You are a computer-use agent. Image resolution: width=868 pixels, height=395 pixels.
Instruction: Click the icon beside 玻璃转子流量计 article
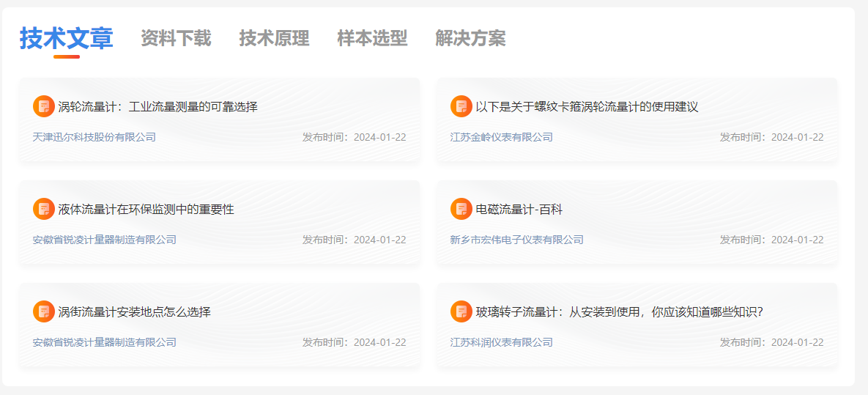pyautogui.click(x=461, y=311)
